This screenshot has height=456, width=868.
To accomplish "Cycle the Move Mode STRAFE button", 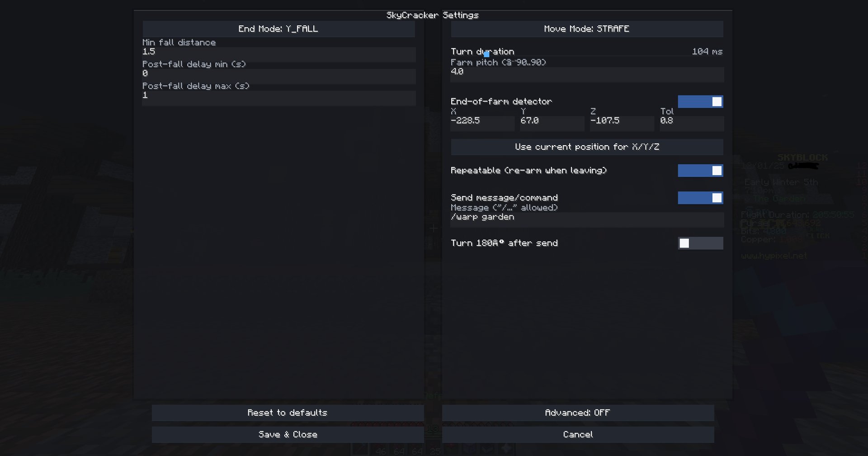I will (587, 29).
